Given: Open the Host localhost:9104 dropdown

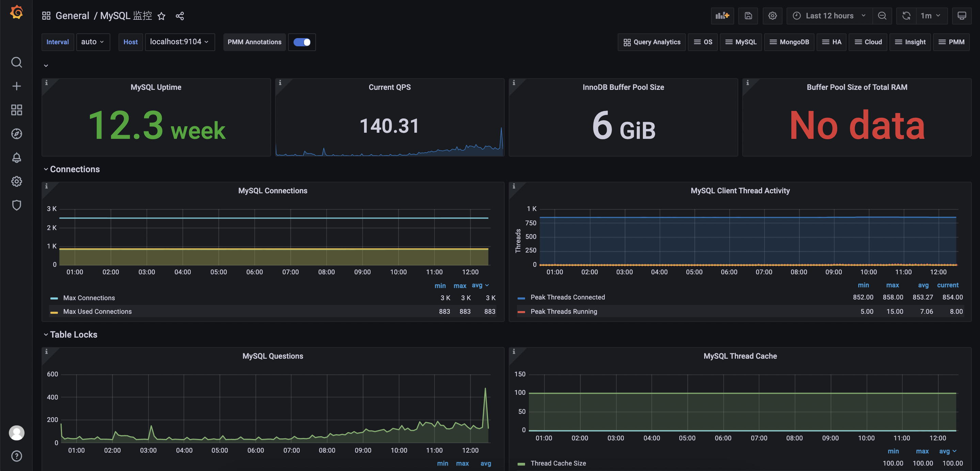Looking at the screenshot, I should (179, 42).
